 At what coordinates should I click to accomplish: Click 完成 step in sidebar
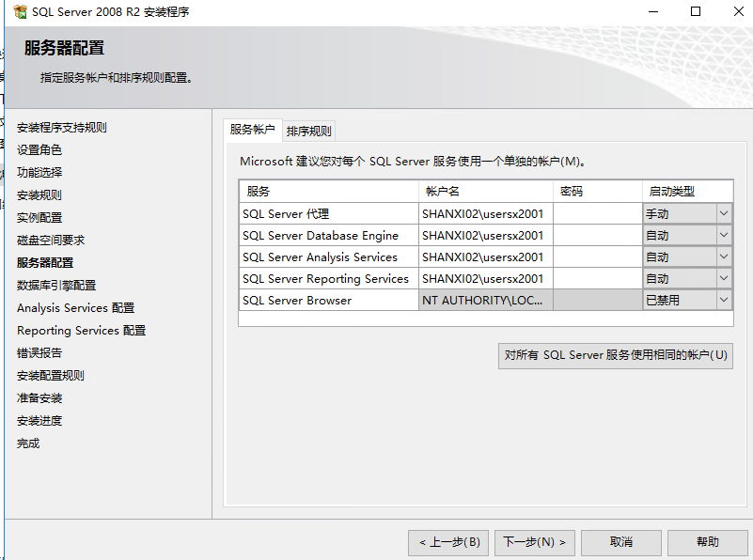coord(28,443)
